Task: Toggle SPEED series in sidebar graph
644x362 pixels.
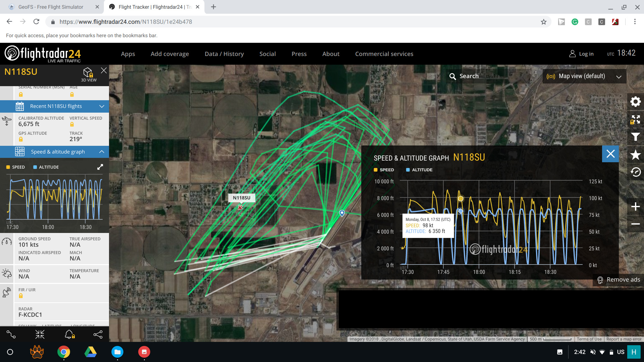Action: 15,167
